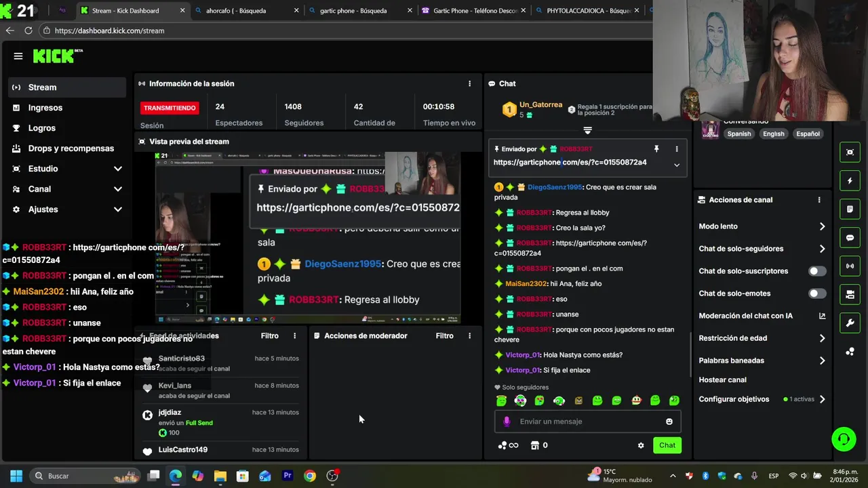Image resolution: width=868 pixels, height=488 pixels.
Task: Select Drops y recompensas in sidebar
Action: click(68, 148)
